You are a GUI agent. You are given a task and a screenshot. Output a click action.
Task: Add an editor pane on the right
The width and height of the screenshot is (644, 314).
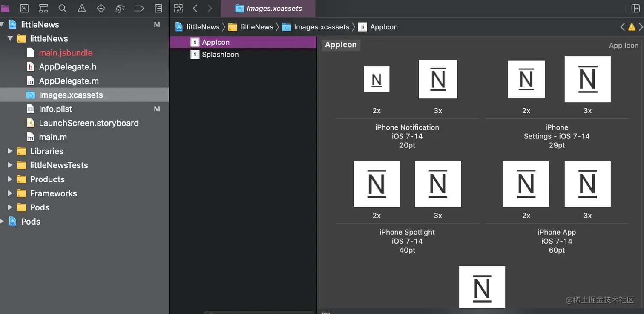pyautogui.click(x=635, y=9)
